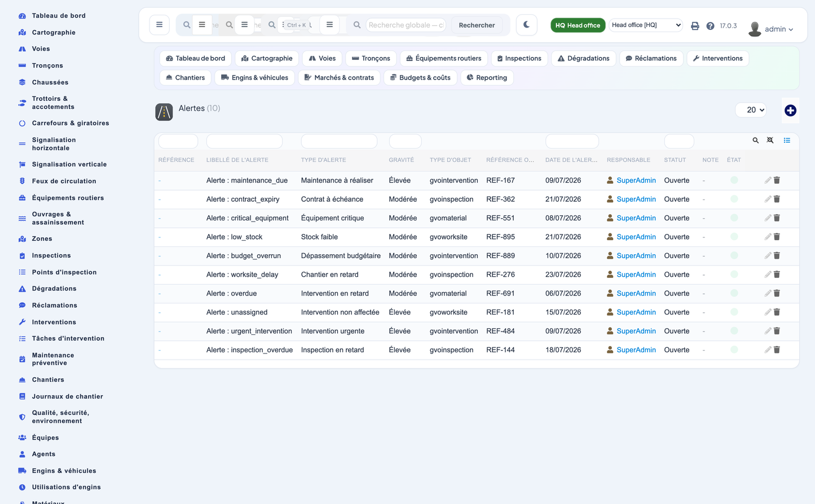Viewport: 815px width, 504px height.
Task: Open the Inspections tab
Action: (519, 58)
